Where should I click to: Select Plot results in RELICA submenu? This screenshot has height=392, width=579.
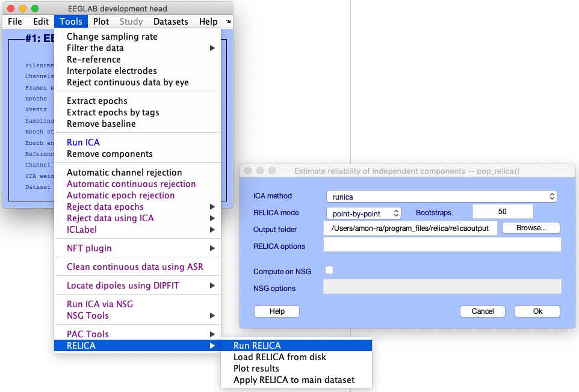pos(256,368)
